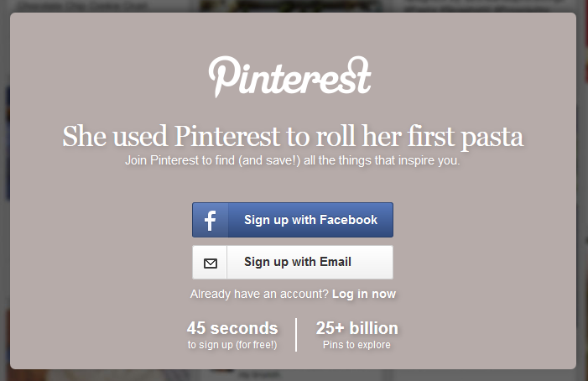Click the "25+ billion" stat
The width and height of the screenshot is (588, 381).
click(x=356, y=328)
